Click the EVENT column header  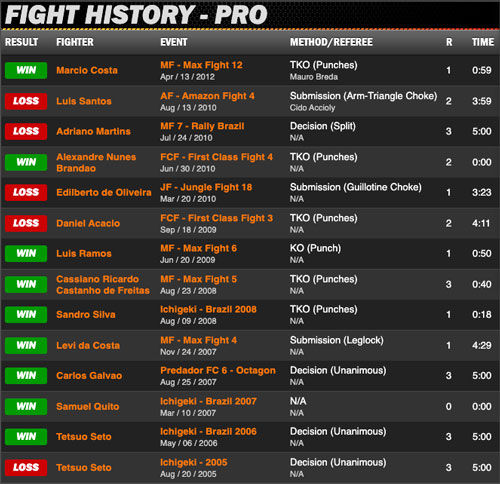(174, 42)
